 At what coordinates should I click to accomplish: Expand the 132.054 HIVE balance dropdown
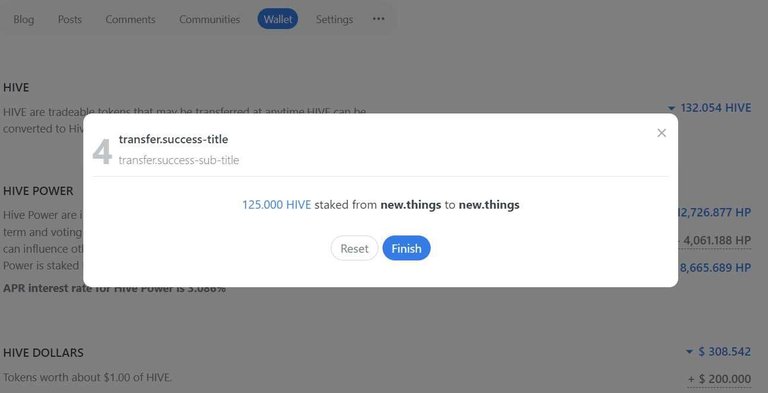tap(709, 108)
